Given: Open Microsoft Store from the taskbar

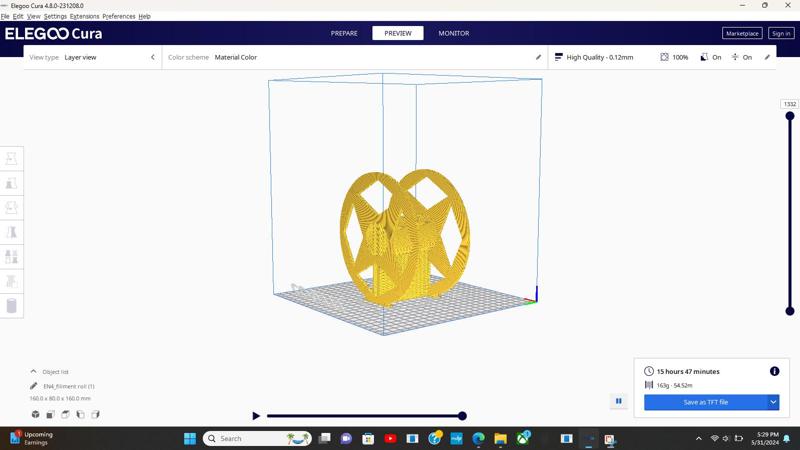Looking at the screenshot, I should (x=368, y=438).
